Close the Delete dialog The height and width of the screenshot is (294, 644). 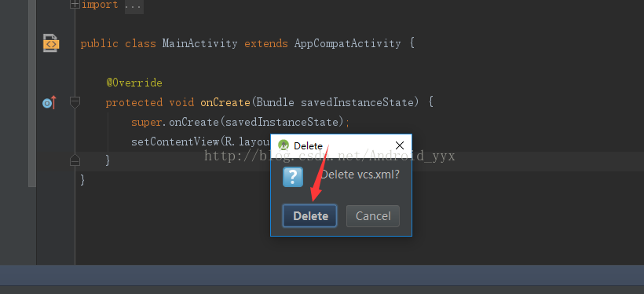pyautogui.click(x=399, y=145)
